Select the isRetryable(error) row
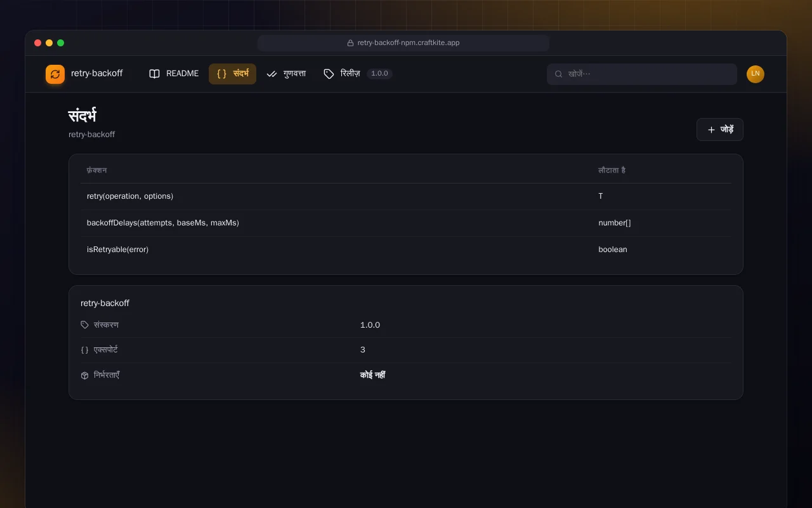This screenshot has width=812, height=508. point(406,250)
